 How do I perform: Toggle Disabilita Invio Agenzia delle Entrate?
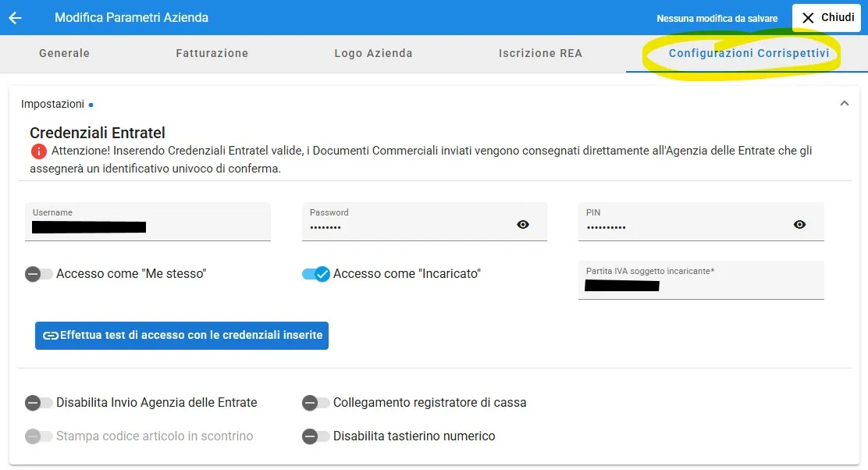tap(38, 402)
